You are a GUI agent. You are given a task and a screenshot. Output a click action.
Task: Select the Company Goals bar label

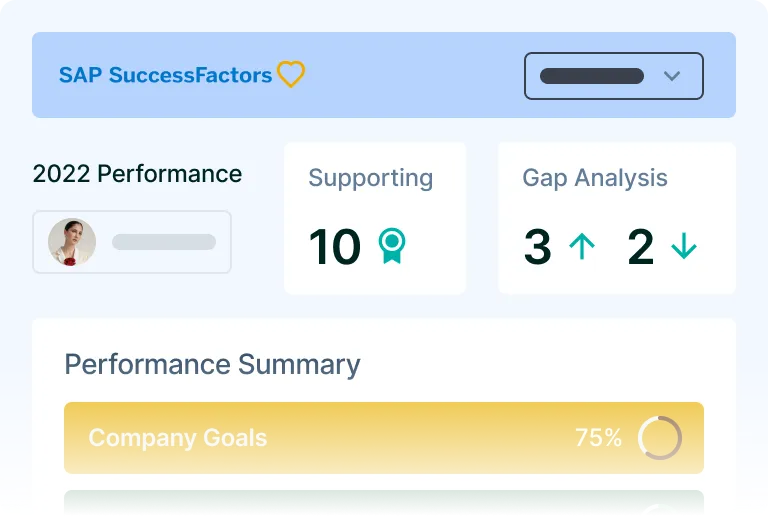tap(178, 438)
